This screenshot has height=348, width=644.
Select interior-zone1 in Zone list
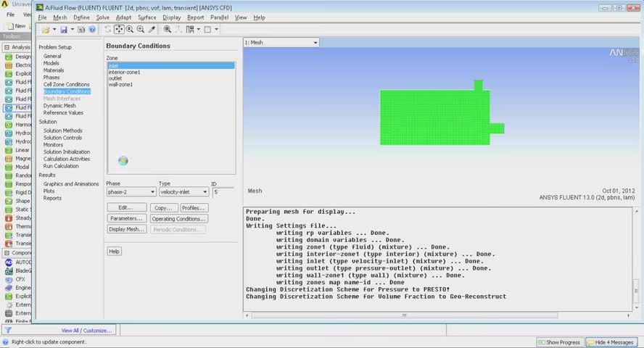click(x=171, y=72)
